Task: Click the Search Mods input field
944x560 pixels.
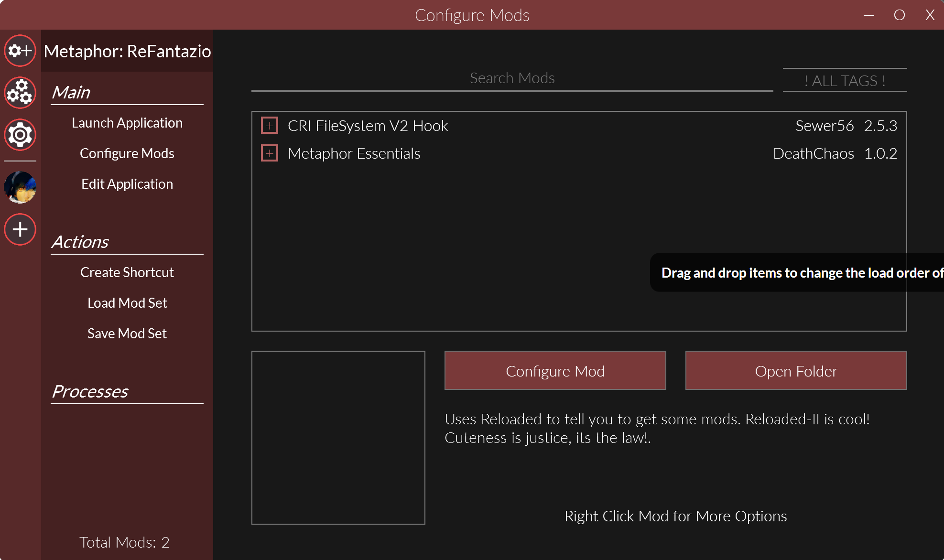Action: (x=512, y=78)
